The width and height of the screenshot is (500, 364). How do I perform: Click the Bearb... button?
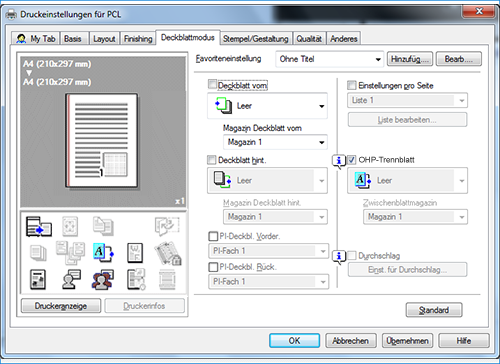point(458,59)
